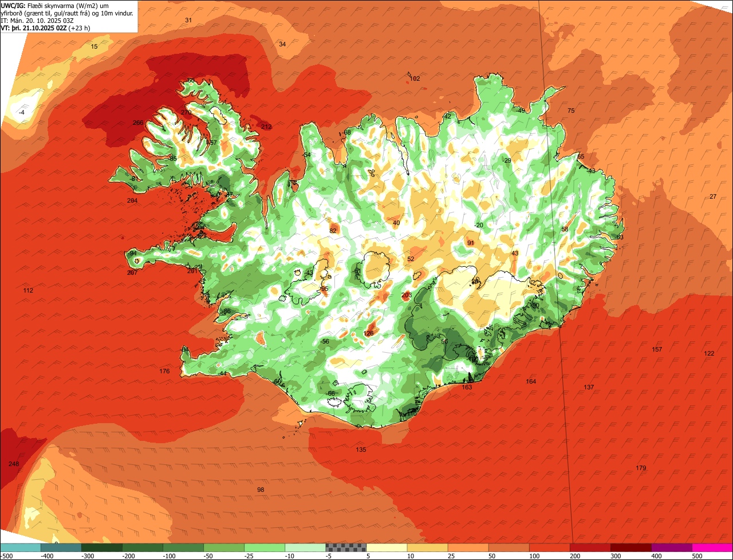Click the map value 98

[x=261, y=490]
